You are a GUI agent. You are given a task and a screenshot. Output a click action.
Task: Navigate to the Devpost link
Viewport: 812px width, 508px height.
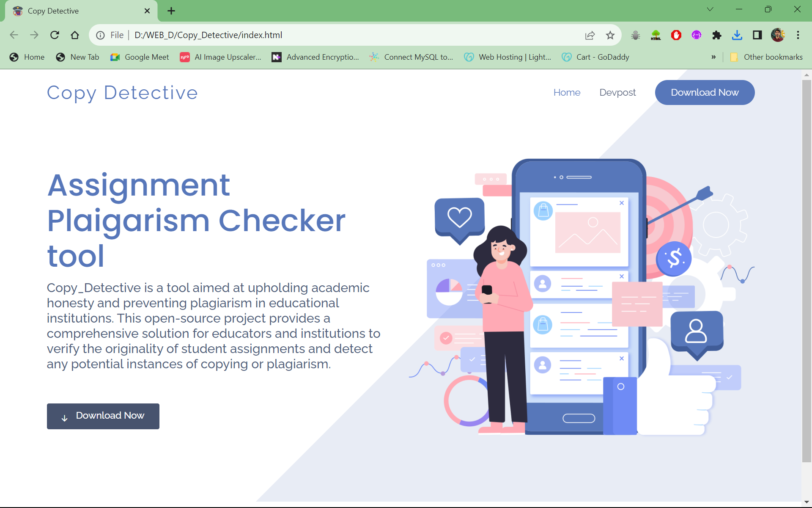coord(617,92)
